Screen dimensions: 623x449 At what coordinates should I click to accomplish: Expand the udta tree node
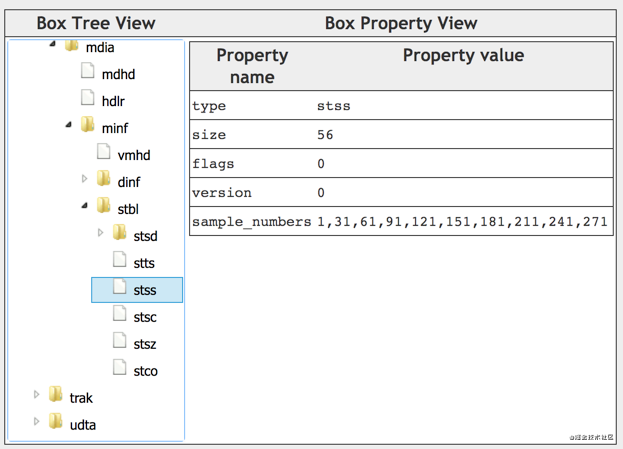(37, 421)
